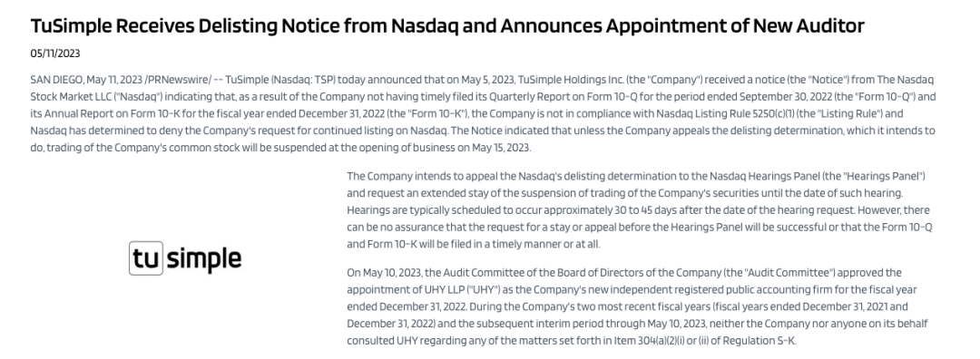Click the quoted "Hearings Panel" defined term
The width and height of the screenshot is (980, 359).
[x=884, y=176]
